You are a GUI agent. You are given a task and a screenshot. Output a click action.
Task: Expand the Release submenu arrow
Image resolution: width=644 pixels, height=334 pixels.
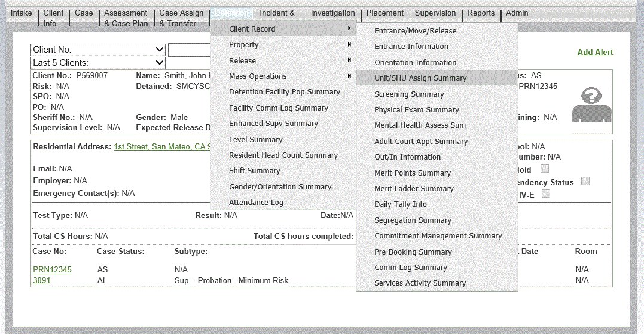349,60
